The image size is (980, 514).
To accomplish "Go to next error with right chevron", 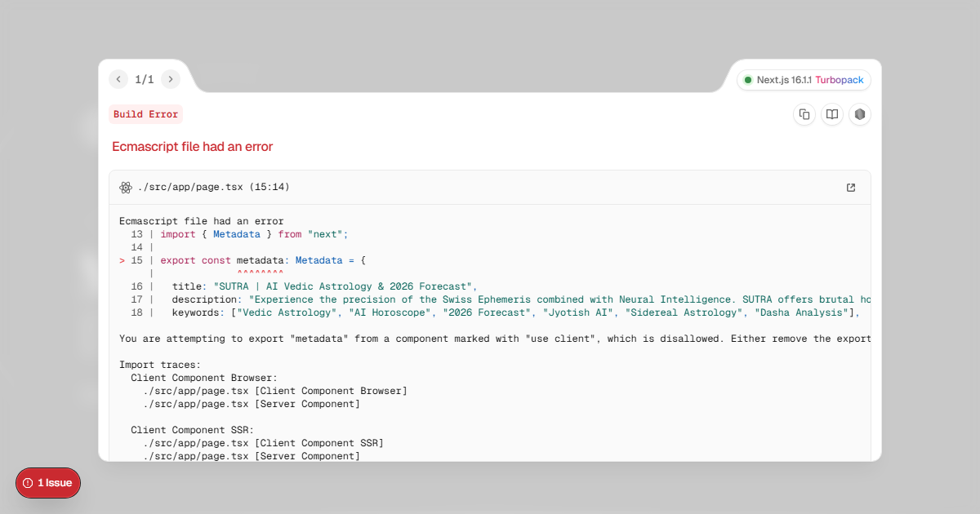I will [x=171, y=79].
